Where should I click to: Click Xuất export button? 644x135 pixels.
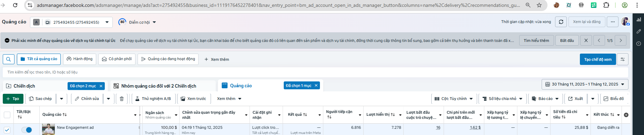[576, 99]
